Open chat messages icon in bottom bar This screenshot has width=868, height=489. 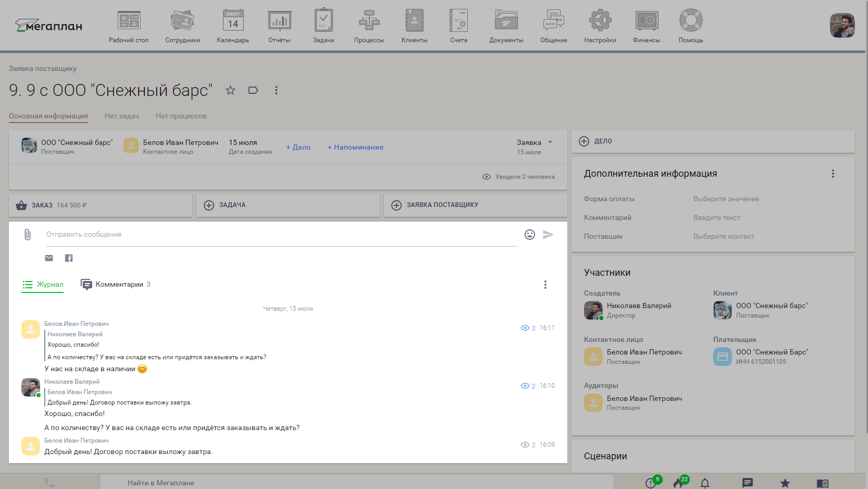click(748, 483)
